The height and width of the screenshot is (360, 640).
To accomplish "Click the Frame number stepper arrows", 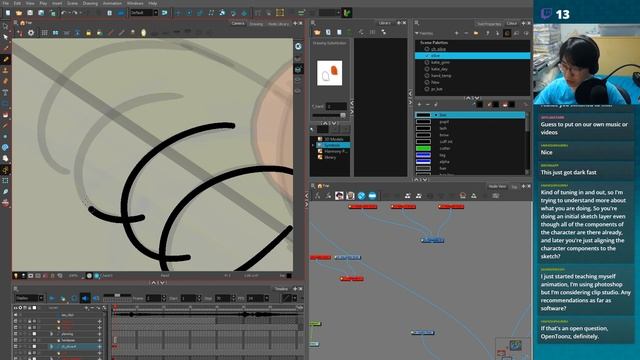I will (x=164, y=298).
